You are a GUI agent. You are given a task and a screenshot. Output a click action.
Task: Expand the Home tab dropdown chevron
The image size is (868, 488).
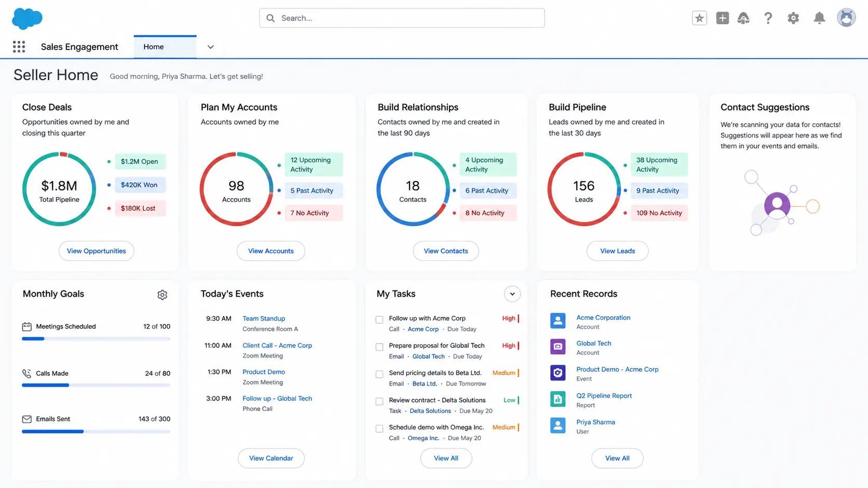pyautogui.click(x=211, y=47)
